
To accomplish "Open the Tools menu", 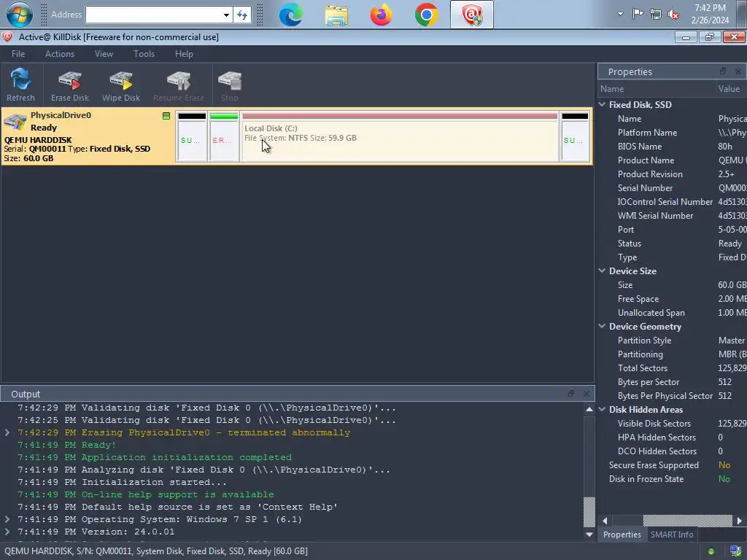I will click(x=144, y=54).
